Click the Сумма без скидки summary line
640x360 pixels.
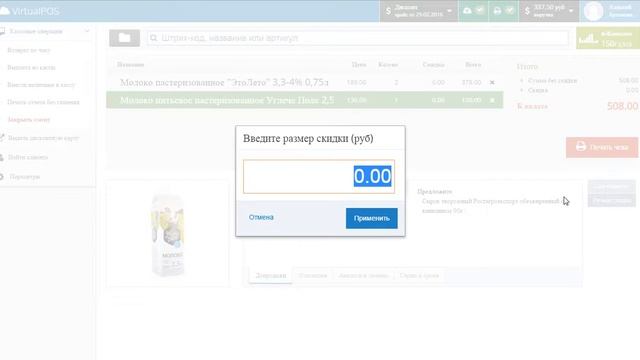point(553,81)
